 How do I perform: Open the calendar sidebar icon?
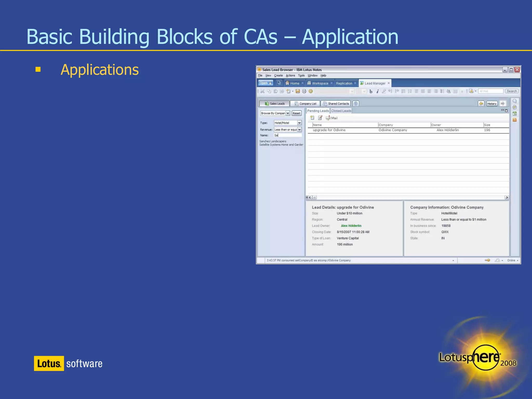click(515, 114)
